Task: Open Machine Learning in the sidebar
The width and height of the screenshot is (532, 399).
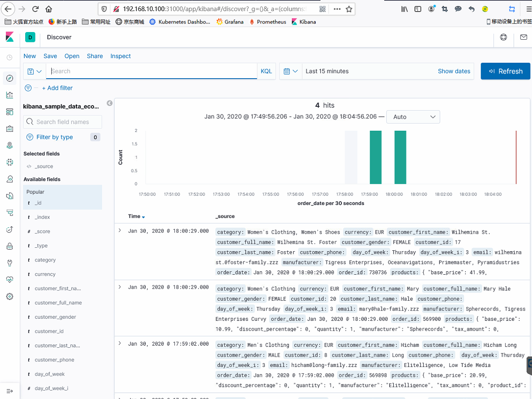Action: click(9, 162)
